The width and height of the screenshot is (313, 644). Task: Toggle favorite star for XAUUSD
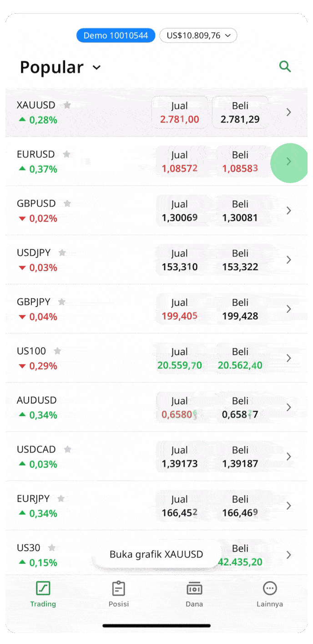click(67, 105)
